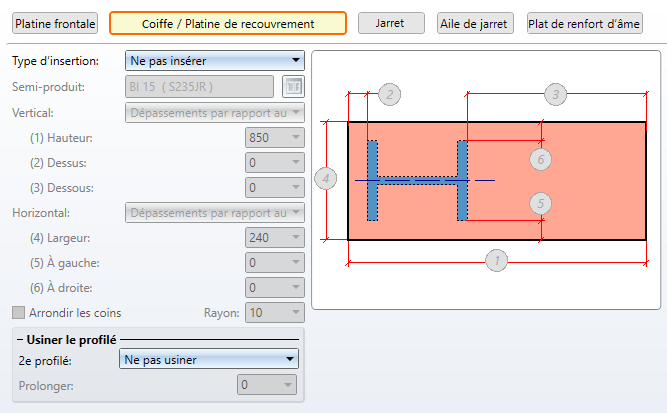Open the Plat de renfort d'âme tab
This screenshot has height=413, width=667.
pyautogui.click(x=584, y=23)
